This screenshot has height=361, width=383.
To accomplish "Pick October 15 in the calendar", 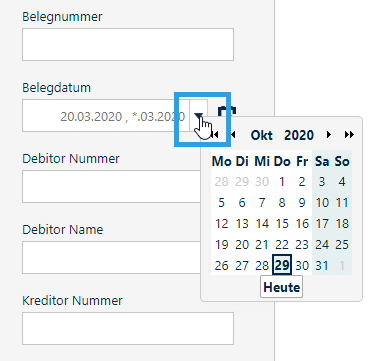I will pyautogui.click(x=282, y=223).
